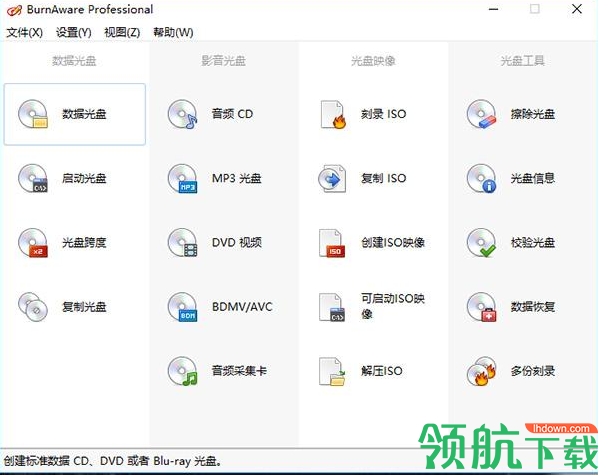
Task: Open the 文件(X) menu
Action: point(24,32)
